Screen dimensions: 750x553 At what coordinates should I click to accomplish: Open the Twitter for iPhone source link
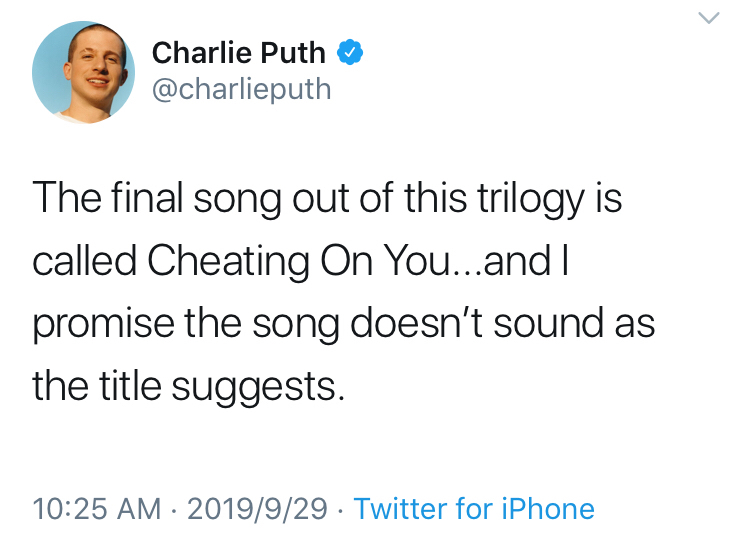[x=474, y=509]
